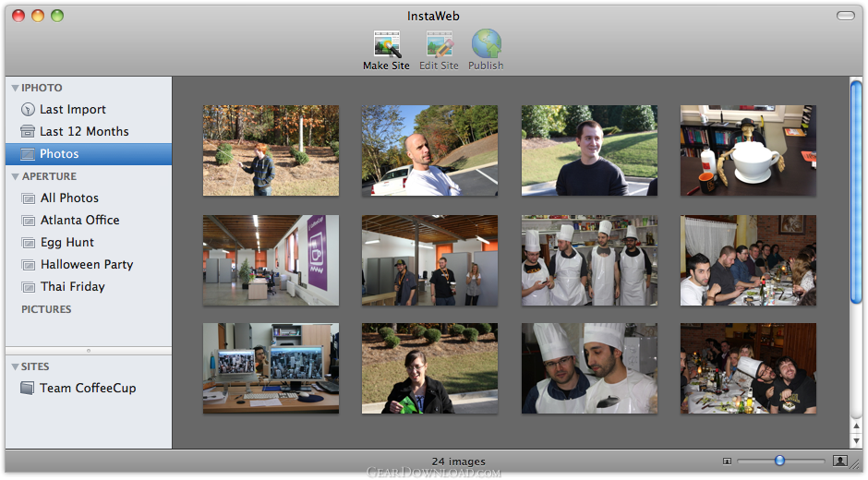The width and height of the screenshot is (868, 480).
Task: Click the Atlanta Office album icon
Action: coord(29,221)
